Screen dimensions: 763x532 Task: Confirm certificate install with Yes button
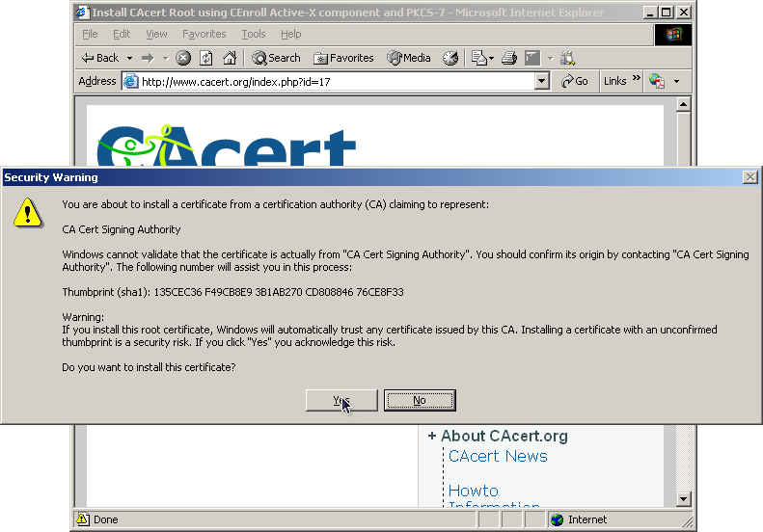[341, 400]
